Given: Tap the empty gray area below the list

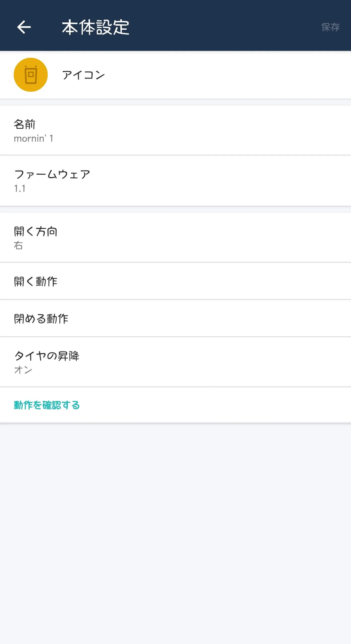Looking at the screenshot, I should coord(175,533).
